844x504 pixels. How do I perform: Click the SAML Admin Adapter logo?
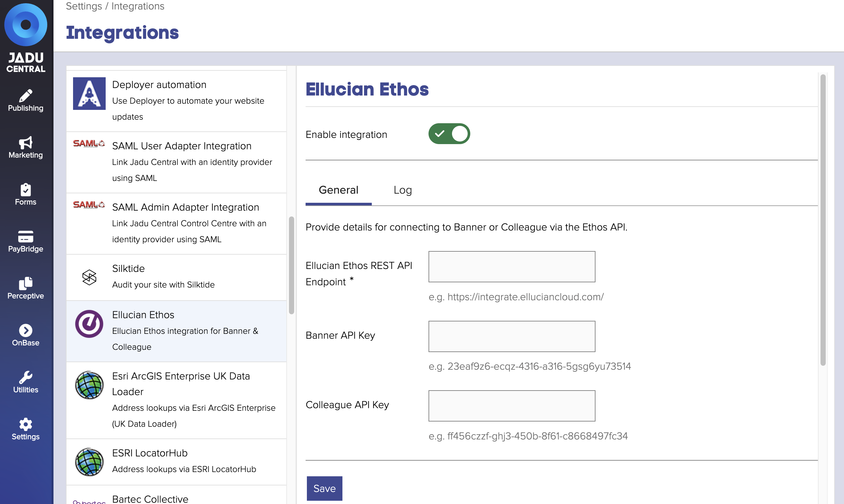coord(89,205)
